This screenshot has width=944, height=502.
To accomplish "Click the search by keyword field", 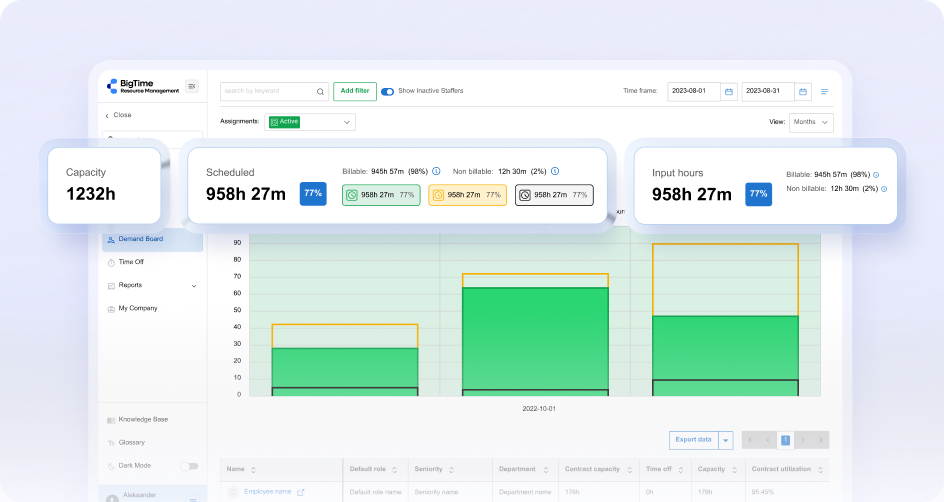I will (x=266, y=91).
